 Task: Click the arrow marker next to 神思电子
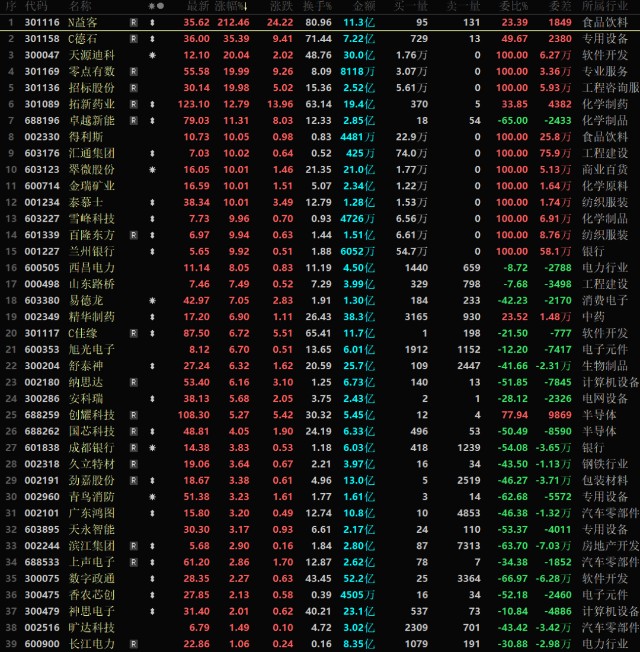[x=152, y=611]
